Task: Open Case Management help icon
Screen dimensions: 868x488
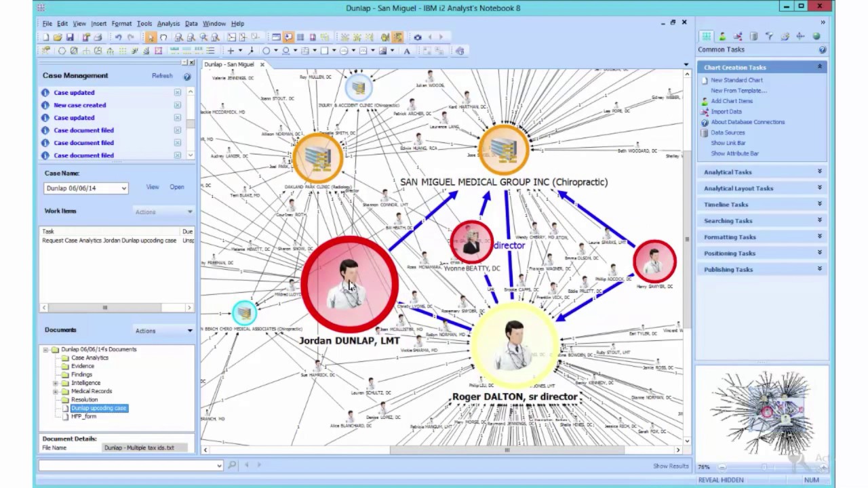Action: 187,77
